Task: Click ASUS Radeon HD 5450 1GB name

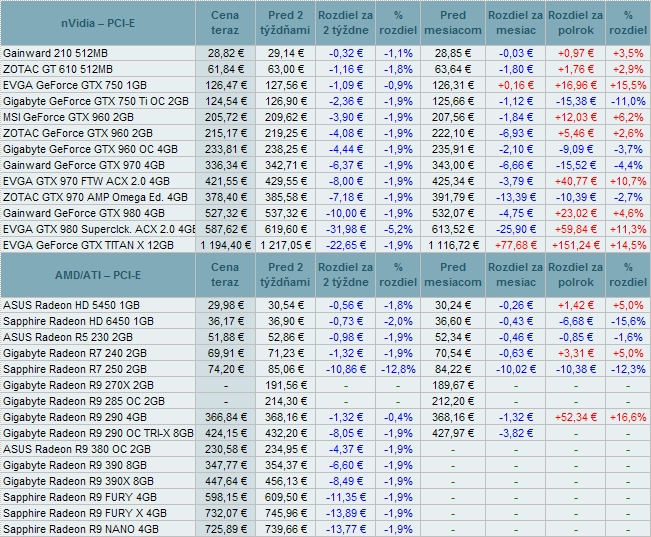Action: point(71,305)
